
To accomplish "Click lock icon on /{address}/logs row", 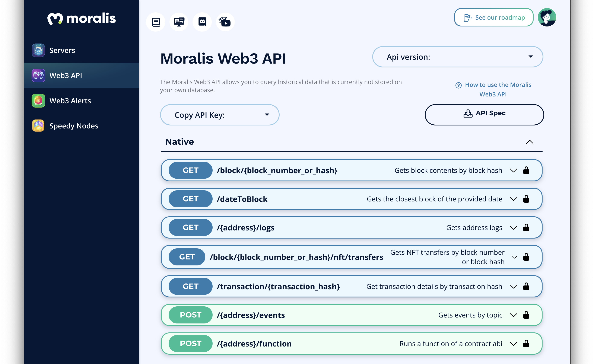I will [x=526, y=227].
